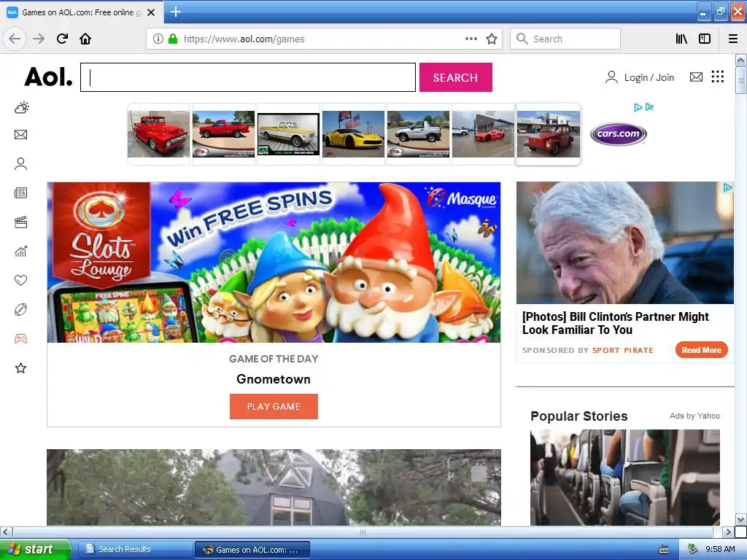Click the cars.com logo ad
The height and width of the screenshot is (560, 747).
point(619,134)
